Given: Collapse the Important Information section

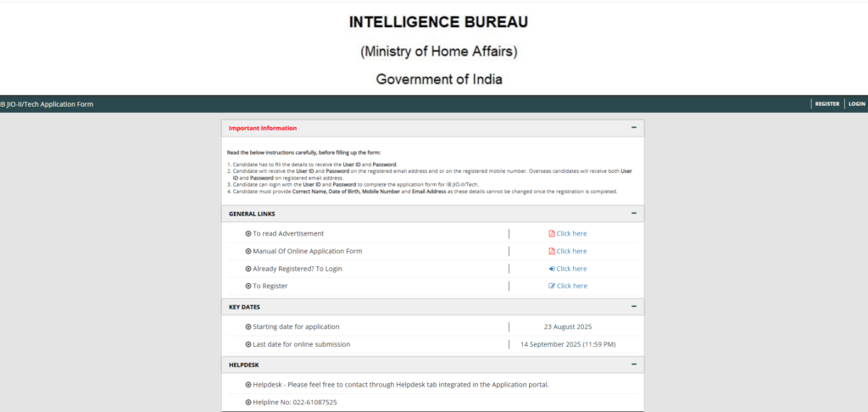Looking at the screenshot, I should pos(634,128).
